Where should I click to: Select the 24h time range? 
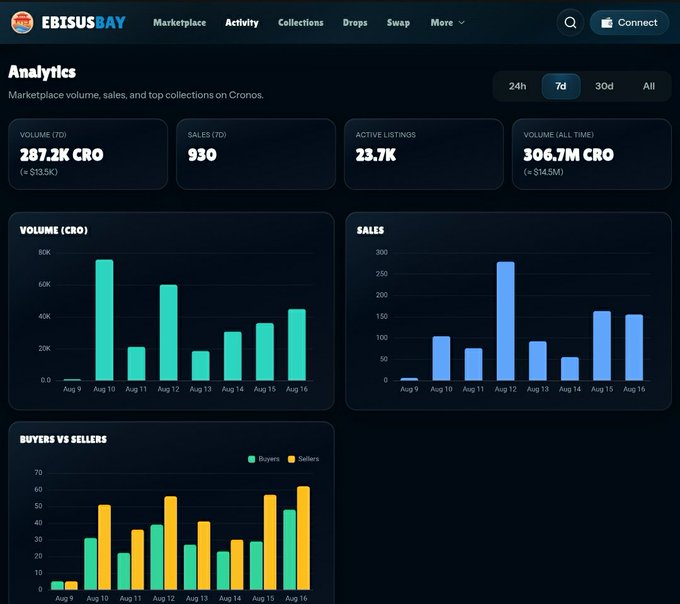point(517,86)
